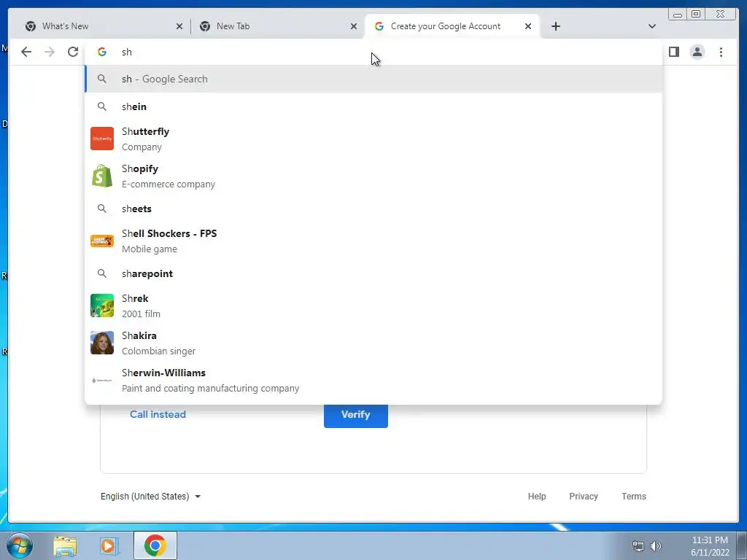Screen dimensions: 747x560
Task: Select the Shopify e-commerce suggestion
Action: 373,176
